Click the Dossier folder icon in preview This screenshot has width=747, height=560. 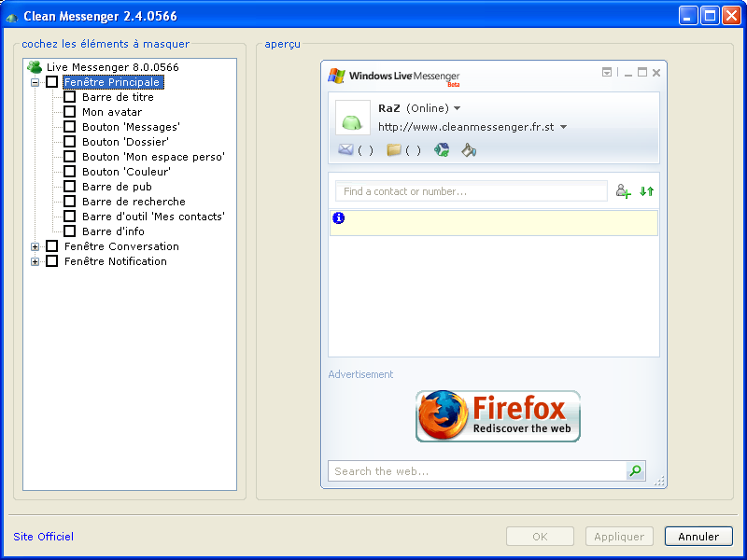tap(394, 150)
